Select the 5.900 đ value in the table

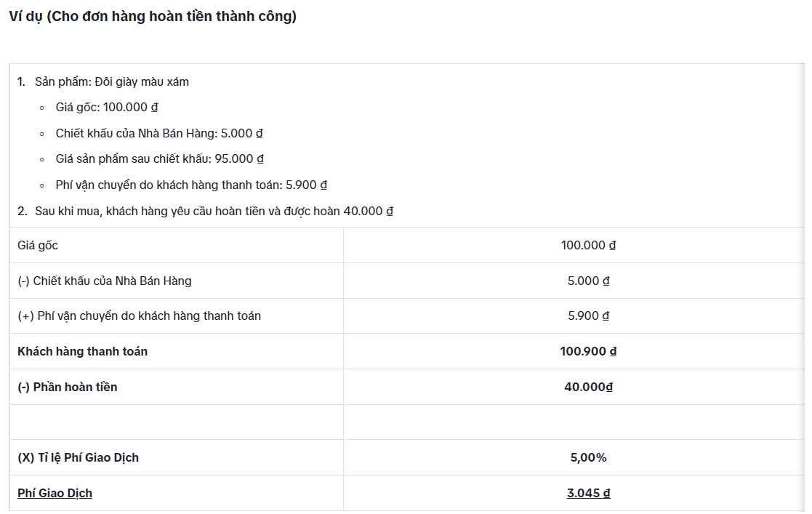click(x=588, y=316)
